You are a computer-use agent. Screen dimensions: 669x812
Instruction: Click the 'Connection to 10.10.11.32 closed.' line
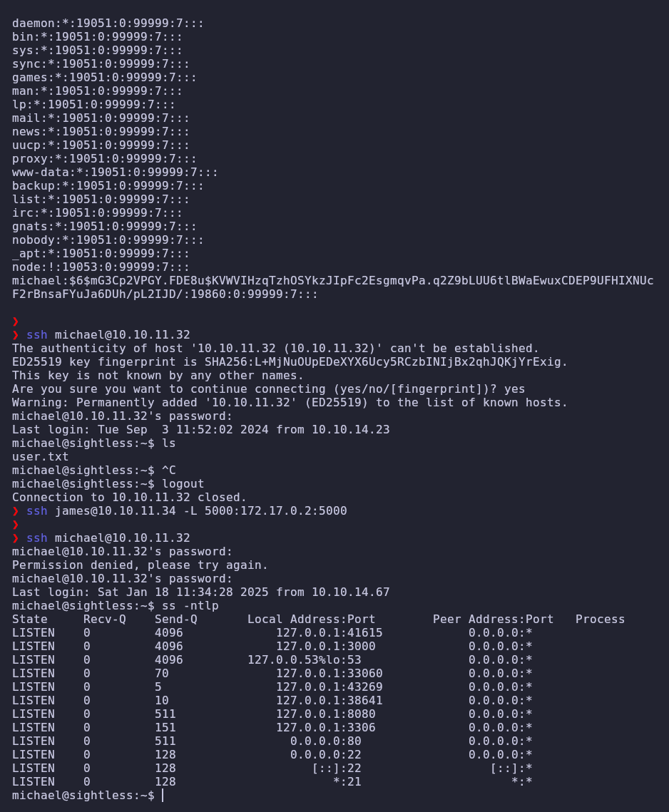click(x=130, y=498)
